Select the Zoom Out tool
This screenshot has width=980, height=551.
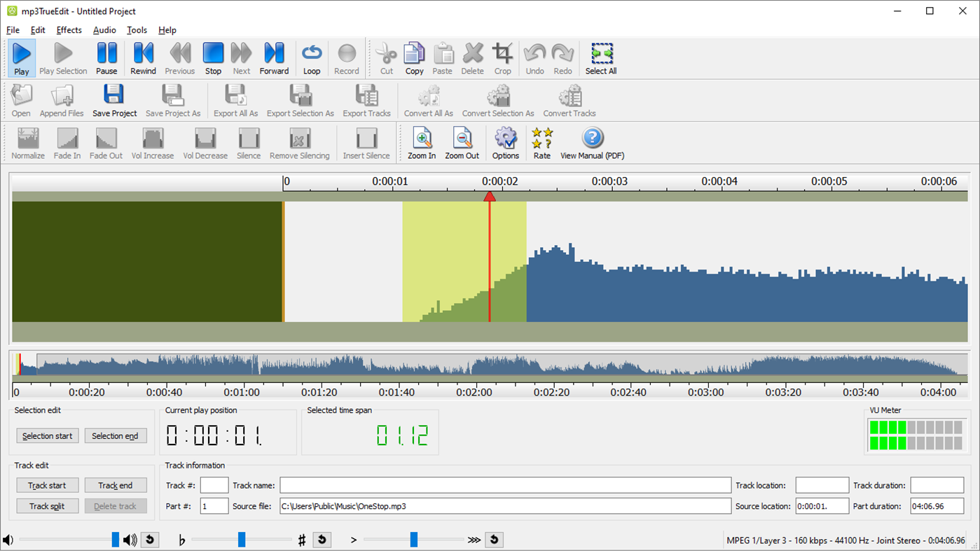click(462, 142)
